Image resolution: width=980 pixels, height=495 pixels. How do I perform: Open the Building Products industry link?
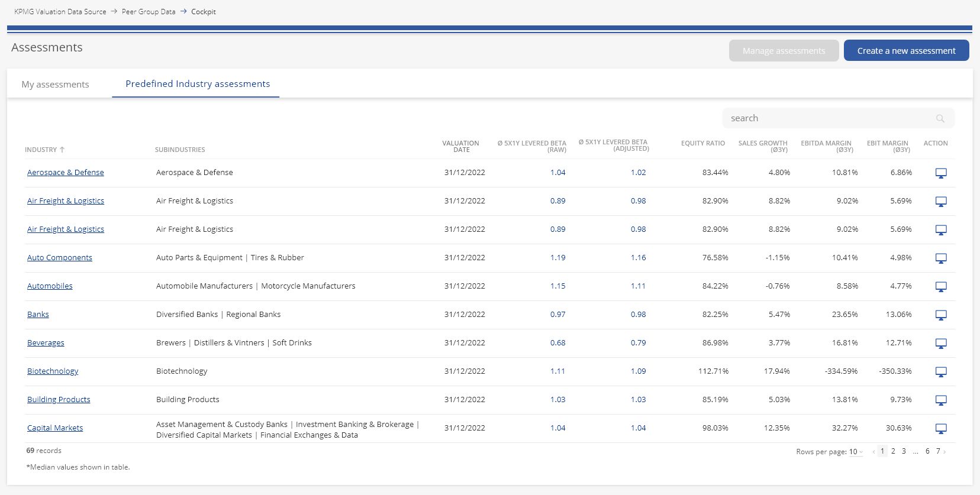59,400
